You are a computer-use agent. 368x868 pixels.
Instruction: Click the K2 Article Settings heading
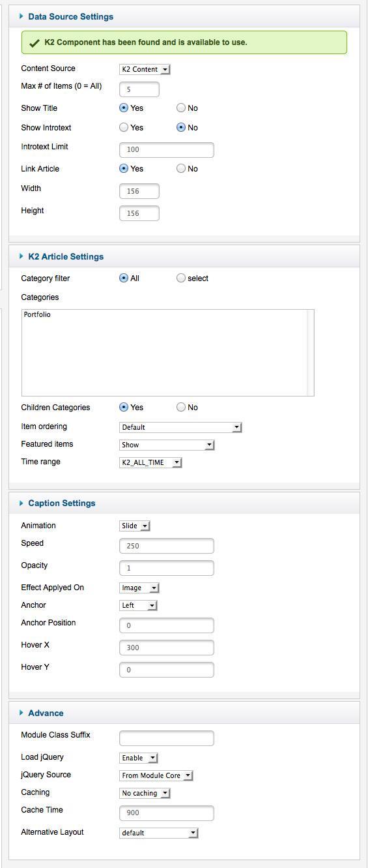point(66,256)
